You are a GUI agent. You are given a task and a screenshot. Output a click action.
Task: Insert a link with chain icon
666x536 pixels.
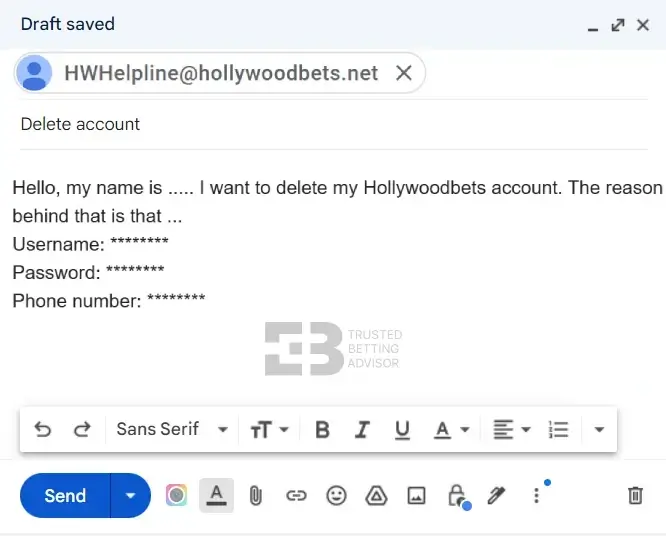[296, 496]
